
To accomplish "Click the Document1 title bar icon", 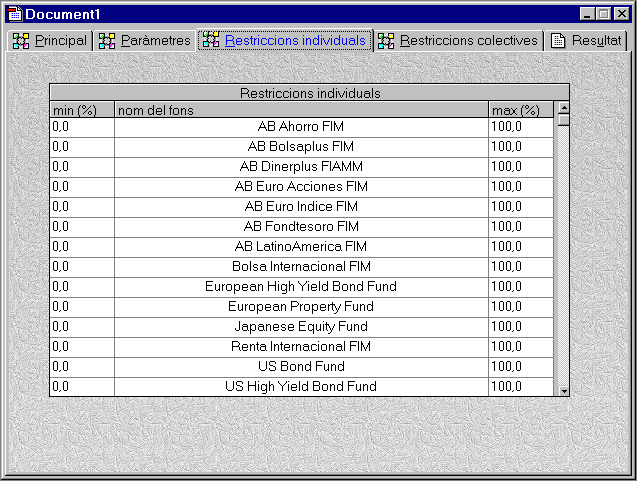I will pos(15,14).
